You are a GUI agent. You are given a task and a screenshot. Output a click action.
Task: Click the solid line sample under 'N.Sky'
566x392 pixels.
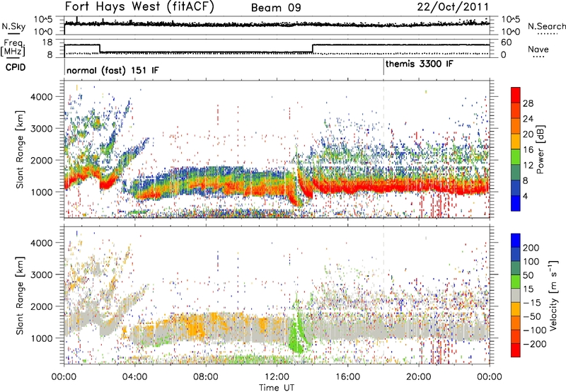(14, 33)
